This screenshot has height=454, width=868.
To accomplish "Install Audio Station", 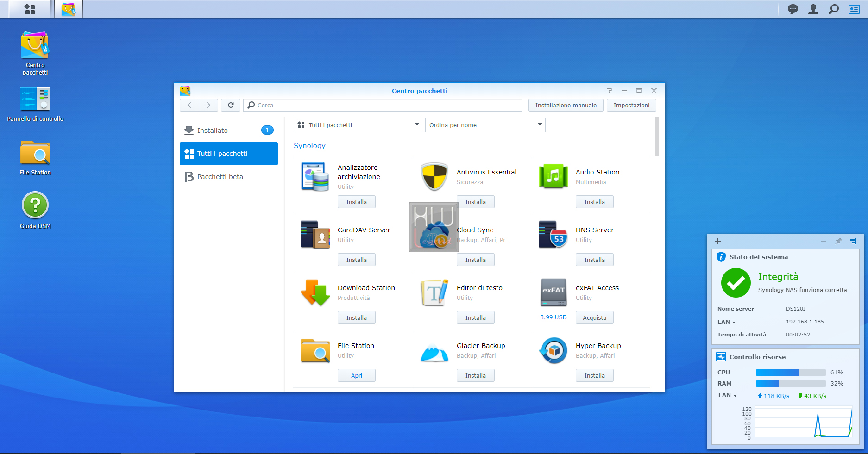I will 595,202.
